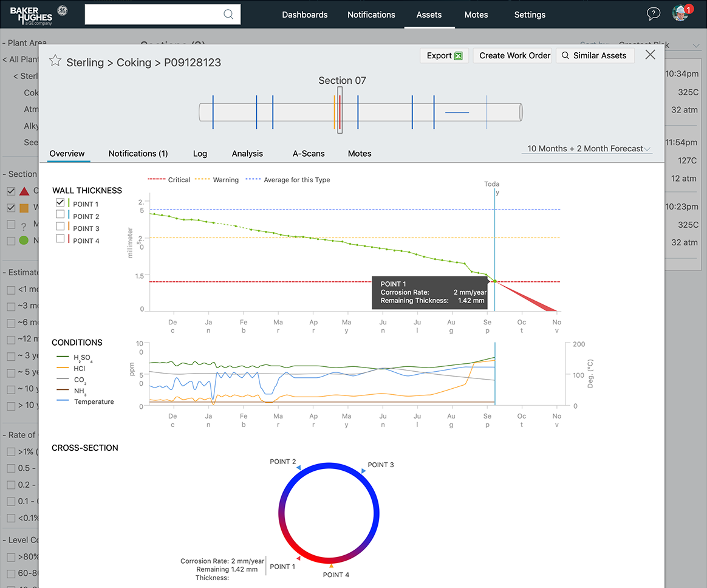Click the horizontal blue segment on the pipe
This screenshot has height=588, width=707.
(457, 112)
